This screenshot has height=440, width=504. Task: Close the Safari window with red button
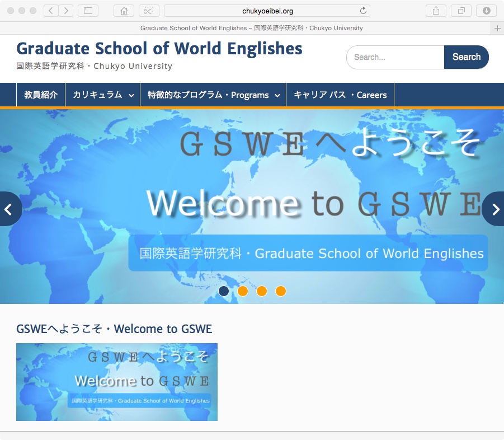[x=11, y=11]
